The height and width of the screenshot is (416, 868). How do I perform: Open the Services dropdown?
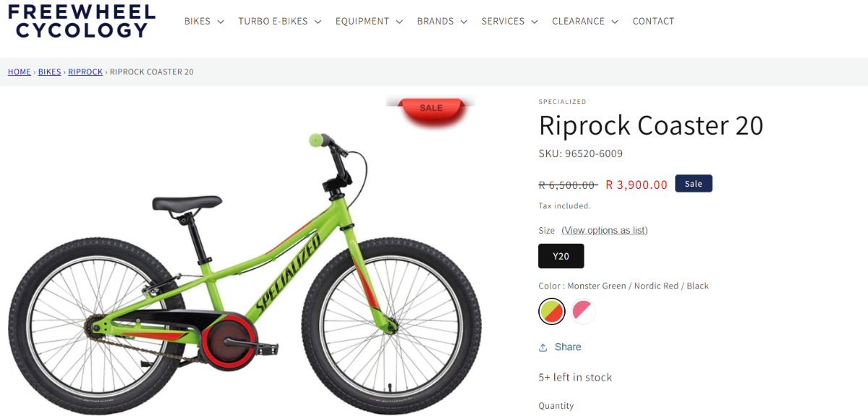pos(510,22)
